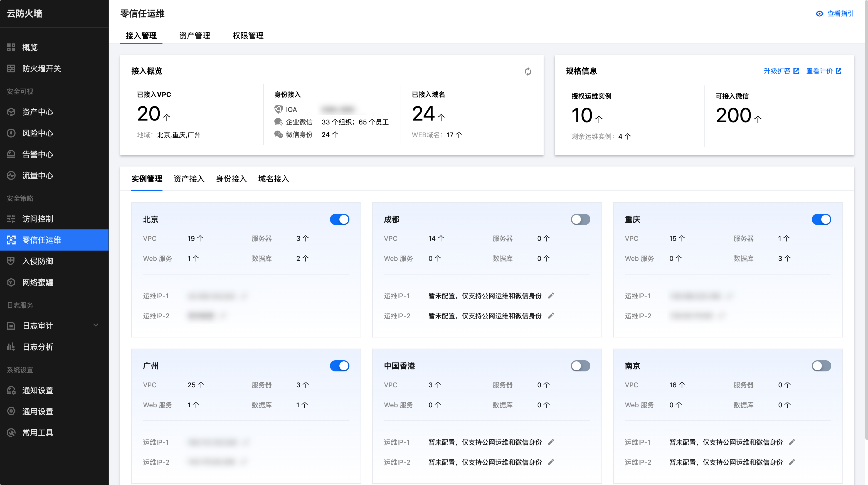868x485 pixels.
Task: Open the 身份接入 sub-tab
Action: [x=231, y=179]
